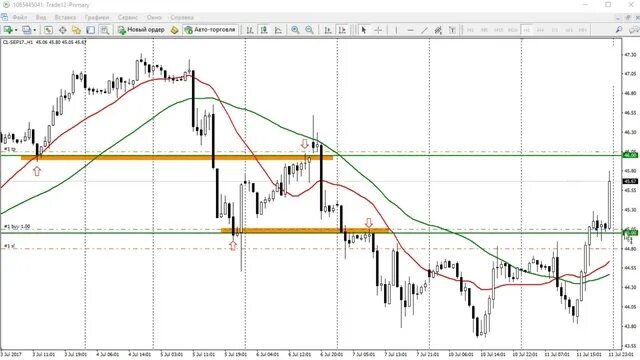Open the Сервис menu
Image resolution: width=640 pixels, height=360 pixels.
pyautogui.click(x=128, y=18)
